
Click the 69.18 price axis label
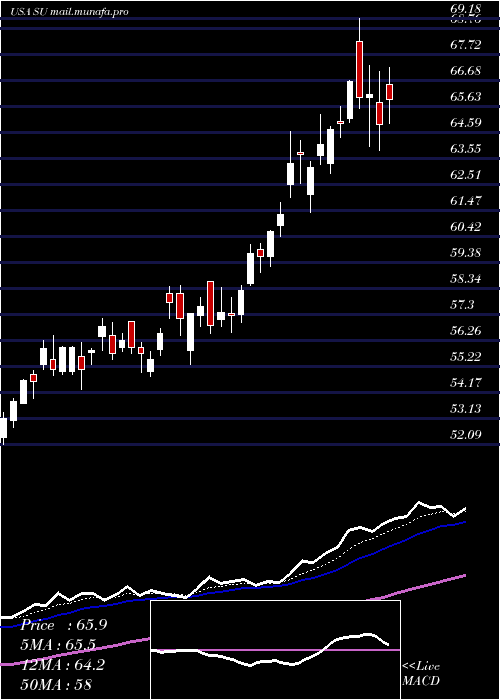[x=466, y=8]
